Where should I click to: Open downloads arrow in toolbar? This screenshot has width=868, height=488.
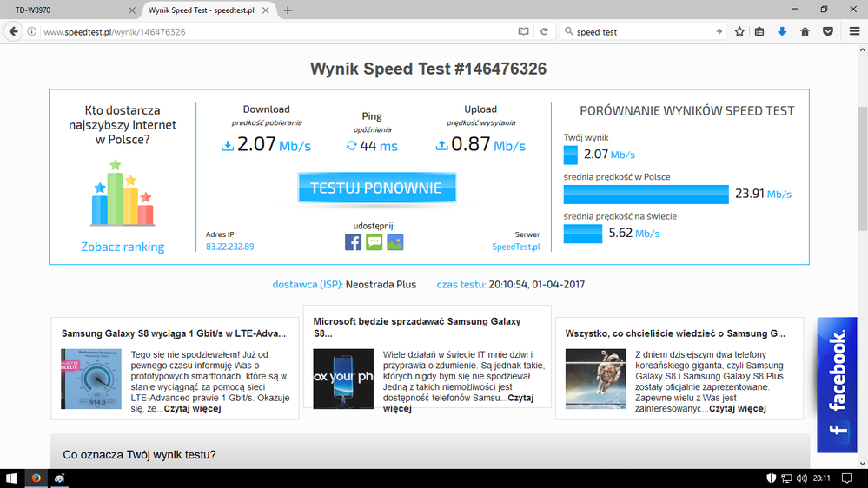(782, 31)
